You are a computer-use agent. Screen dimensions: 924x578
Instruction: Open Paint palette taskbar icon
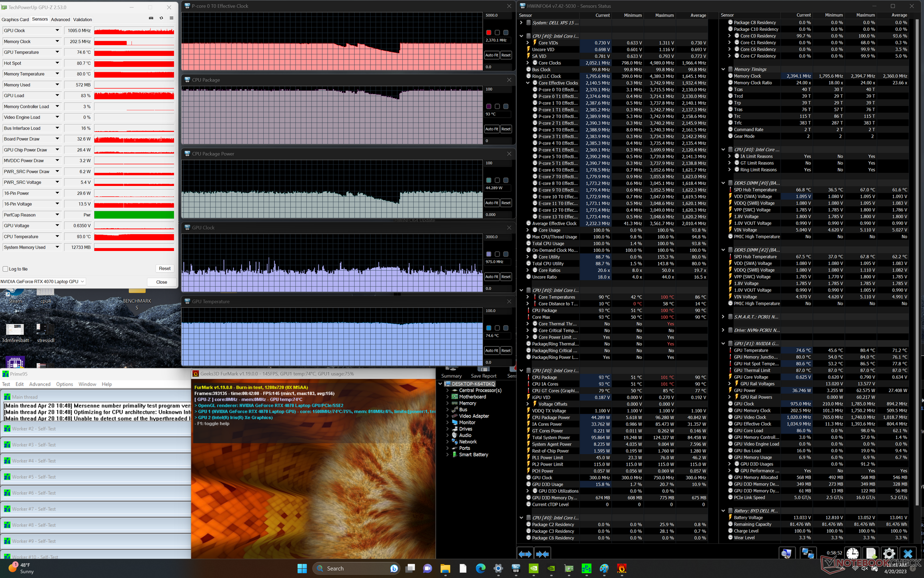604,569
